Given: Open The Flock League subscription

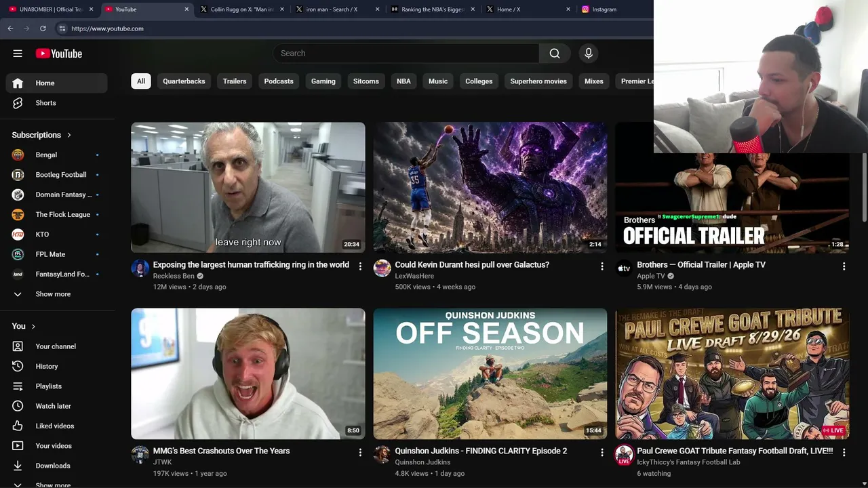Looking at the screenshot, I should (x=56, y=215).
